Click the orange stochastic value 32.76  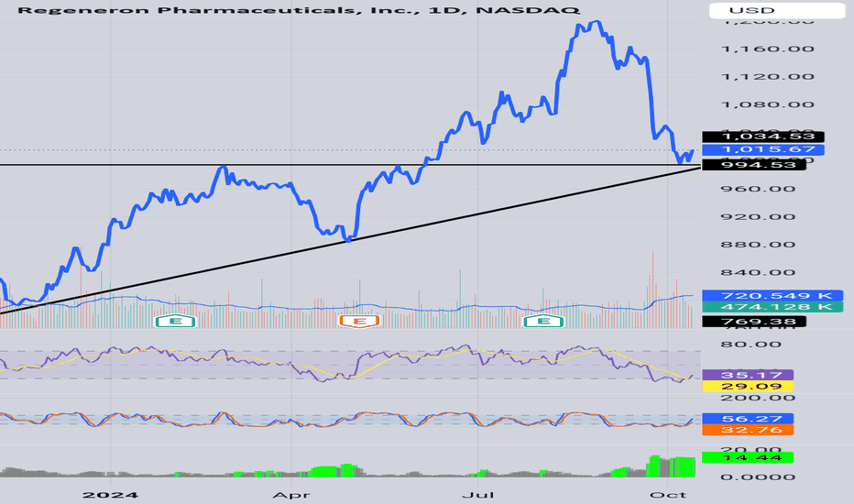click(x=748, y=430)
